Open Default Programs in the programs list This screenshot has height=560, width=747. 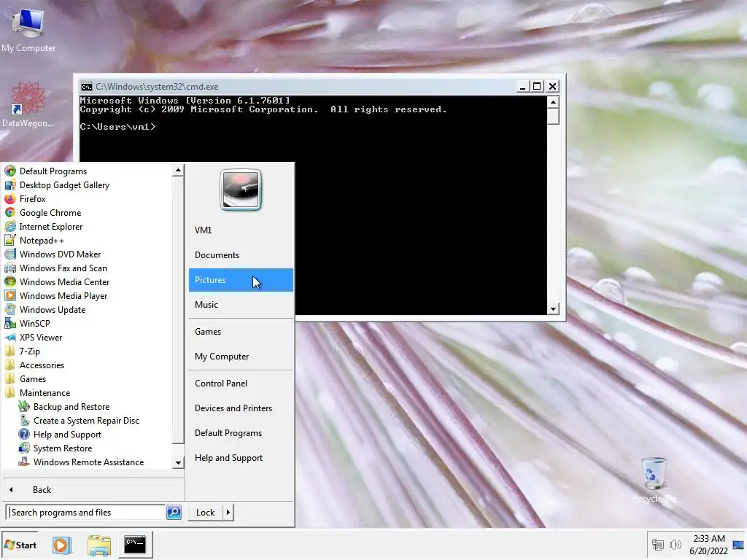click(x=46, y=171)
